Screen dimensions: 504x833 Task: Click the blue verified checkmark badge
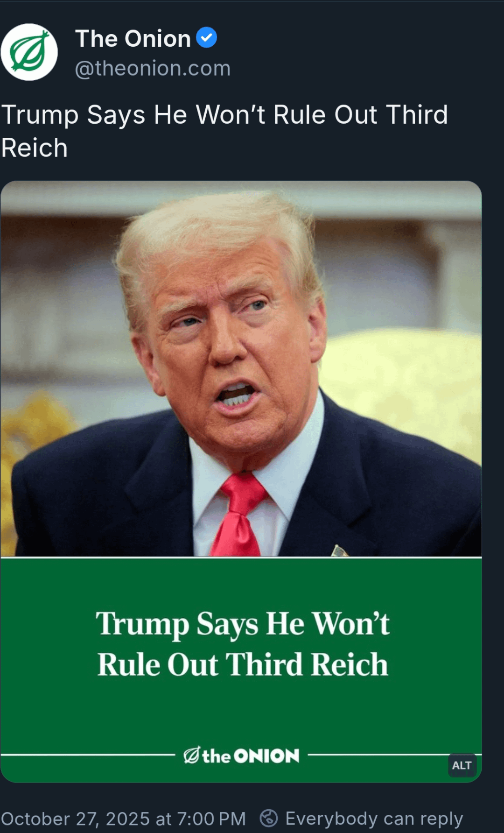point(206,37)
